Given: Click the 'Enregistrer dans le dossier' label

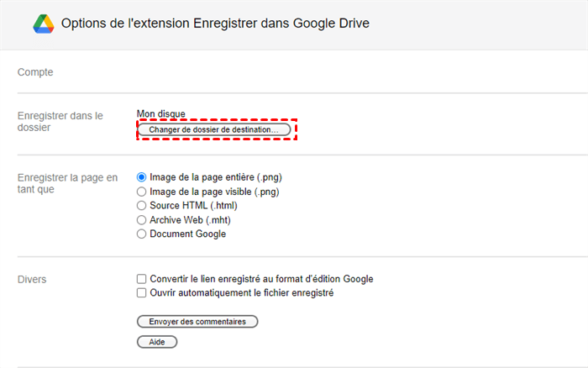Looking at the screenshot, I should 60,122.
